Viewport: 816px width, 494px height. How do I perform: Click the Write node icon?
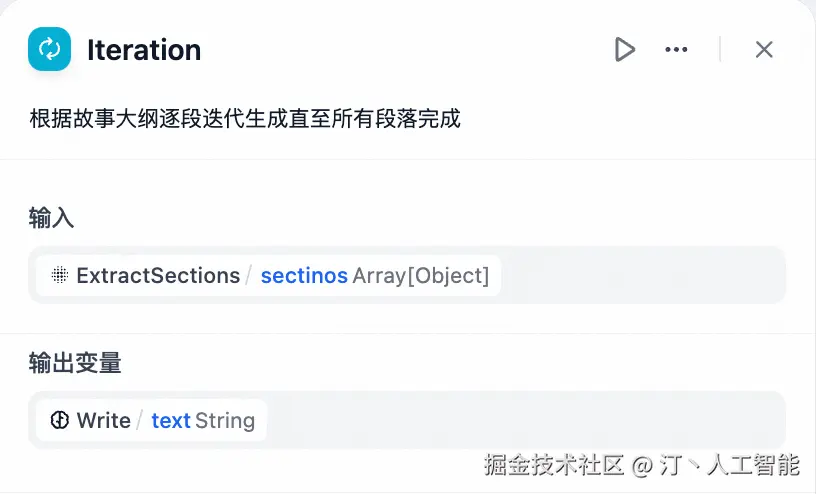pyautogui.click(x=59, y=420)
